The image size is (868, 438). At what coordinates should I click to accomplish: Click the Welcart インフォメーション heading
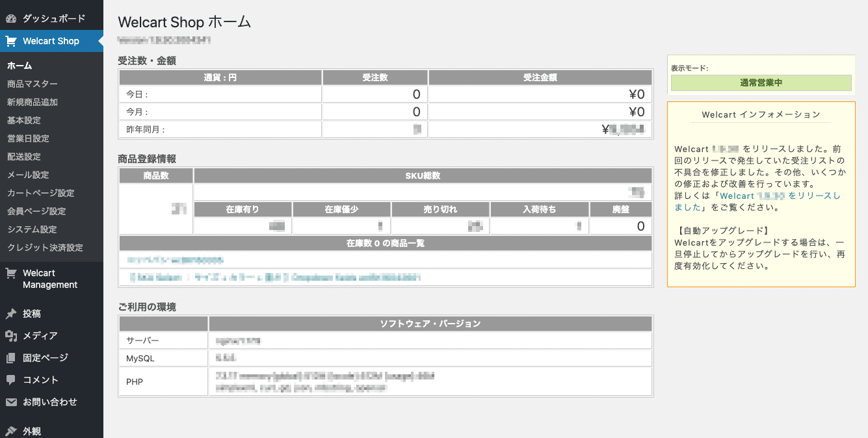[x=761, y=114]
